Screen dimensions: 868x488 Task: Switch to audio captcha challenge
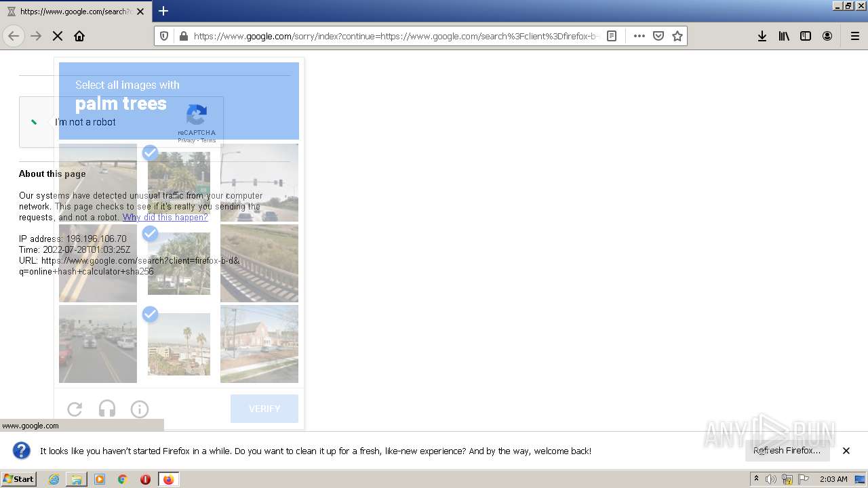107,409
